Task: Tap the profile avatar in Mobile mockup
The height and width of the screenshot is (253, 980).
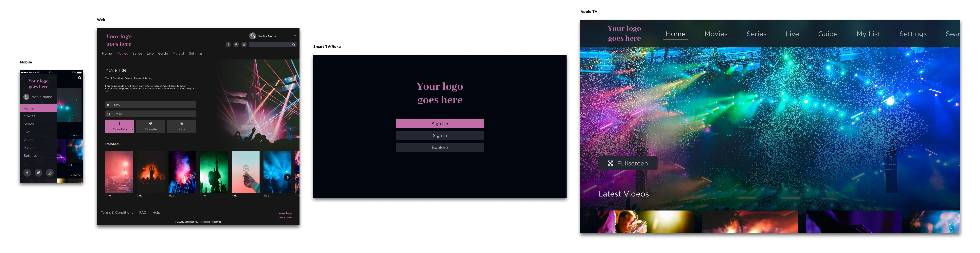Action: pos(26,97)
